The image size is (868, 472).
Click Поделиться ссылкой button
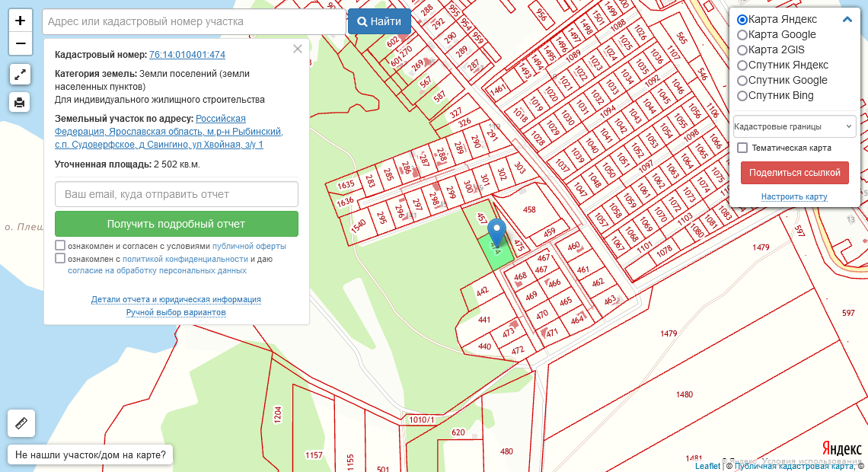(794, 173)
